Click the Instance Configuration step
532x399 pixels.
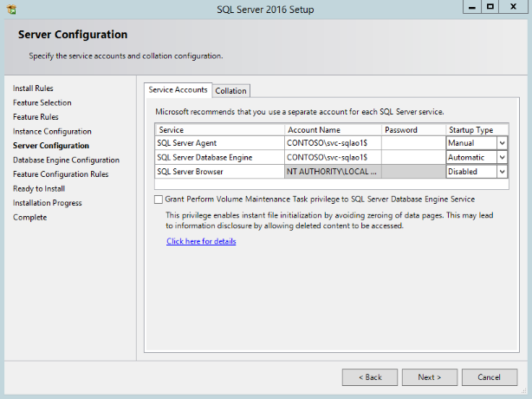coord(52,132)
